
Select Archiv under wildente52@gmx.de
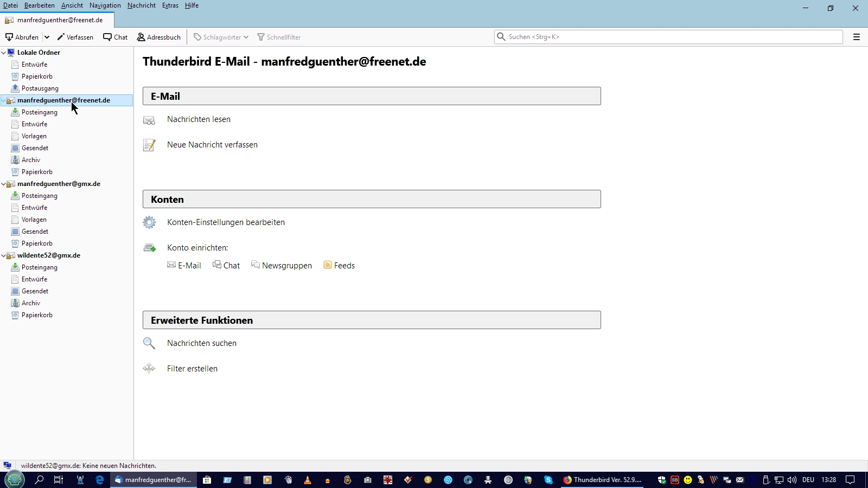pyautogui.click(x=31, y=303)
